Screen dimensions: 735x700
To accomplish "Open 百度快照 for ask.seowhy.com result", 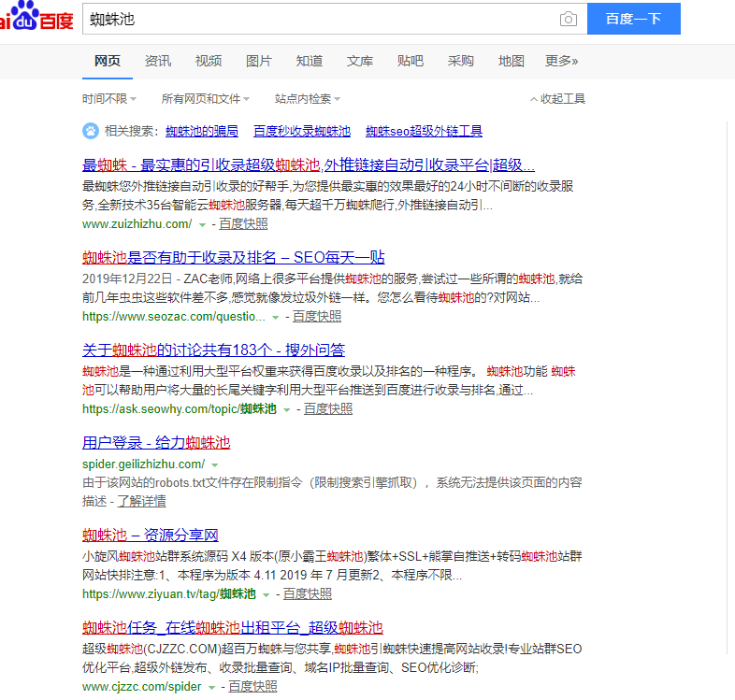I will click(328, 409).
